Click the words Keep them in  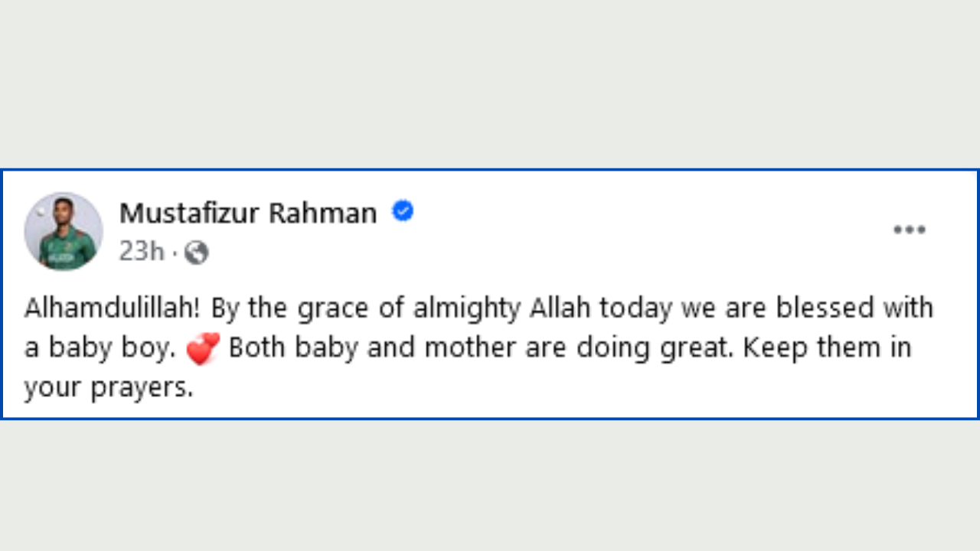click(x=827, y=348)
